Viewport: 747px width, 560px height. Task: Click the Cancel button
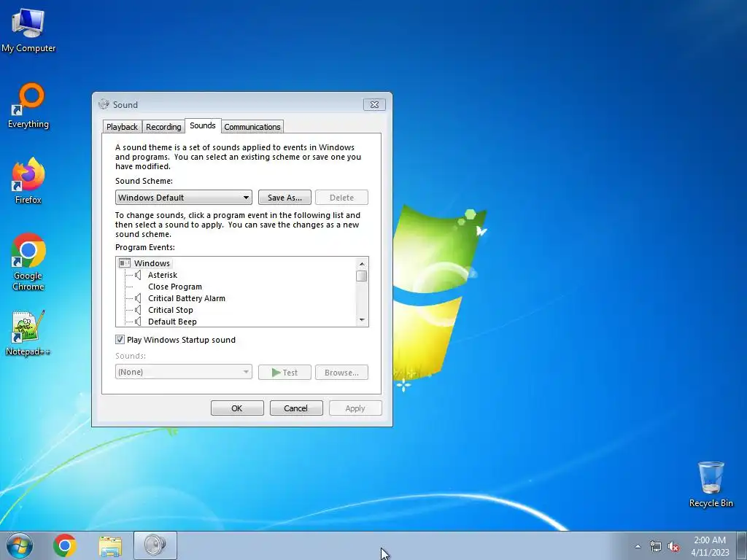pos(296,408)
